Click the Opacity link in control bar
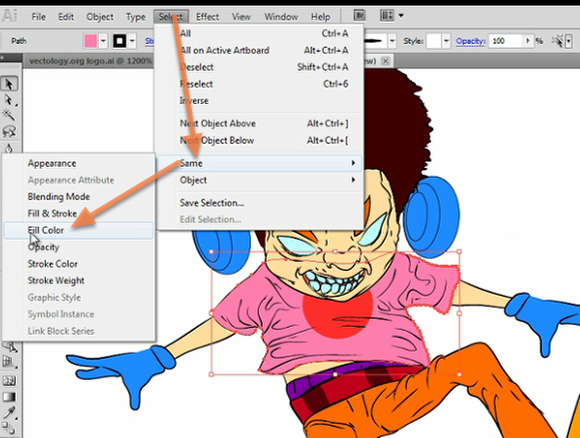Viewport: 580px width, 438px height. point(470,41)
